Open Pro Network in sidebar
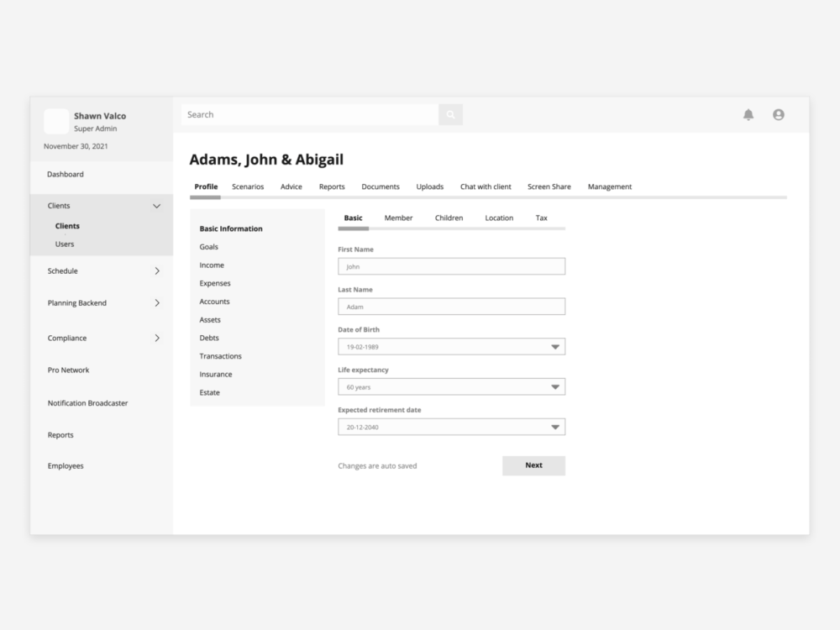Screen dimensions: 840x630 (x=68, y=370)
